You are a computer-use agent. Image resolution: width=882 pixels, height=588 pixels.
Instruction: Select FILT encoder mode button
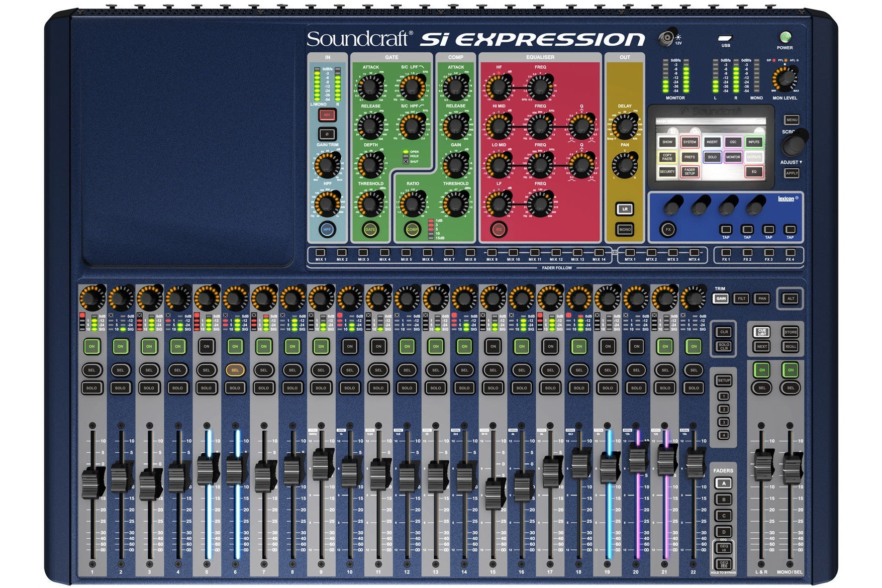pos(741,299)
